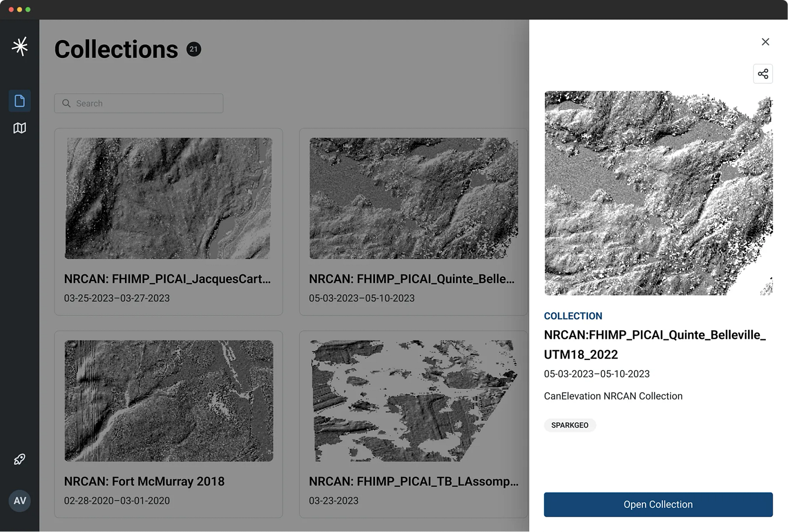Click the share icon in detail panel

pos(763,74)
